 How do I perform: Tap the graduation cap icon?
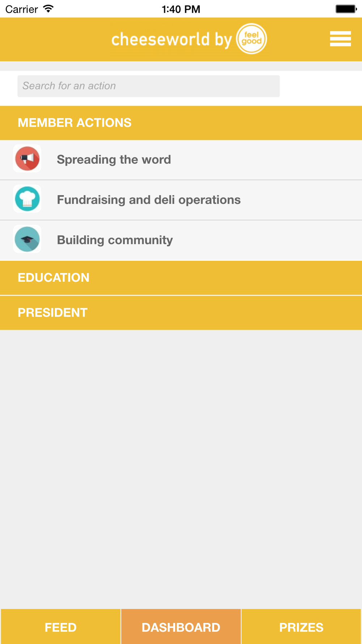coord(27,239)
